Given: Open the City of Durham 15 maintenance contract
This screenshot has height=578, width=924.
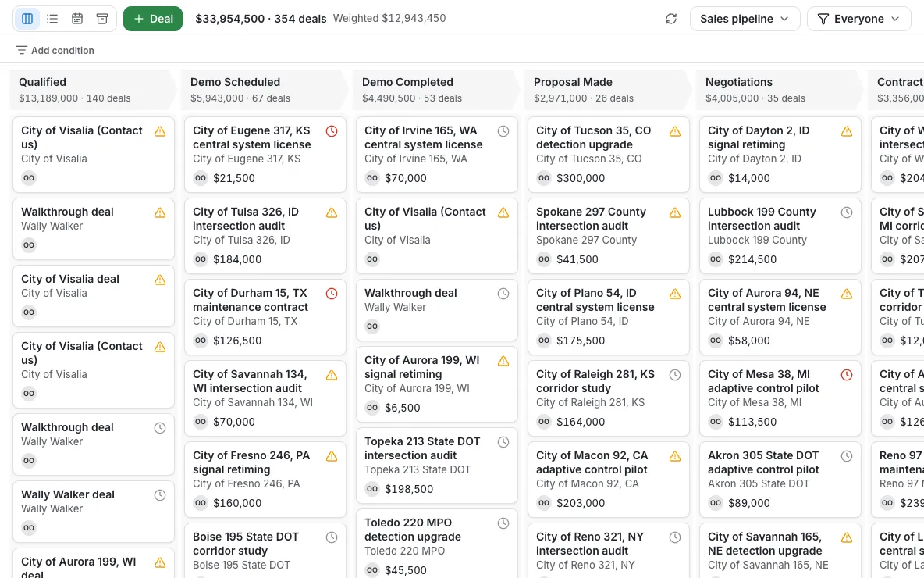Looking at the screenshot, I should tap(265, 316).
